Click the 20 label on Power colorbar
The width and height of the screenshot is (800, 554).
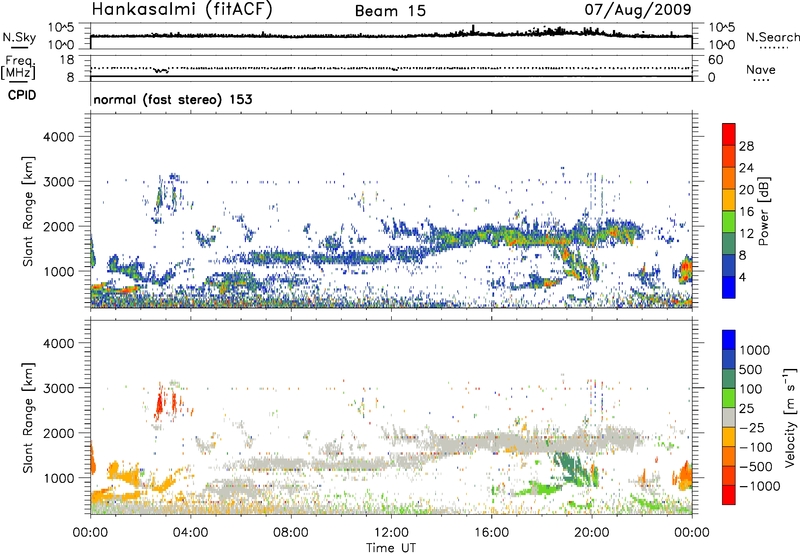click(746, 190)
